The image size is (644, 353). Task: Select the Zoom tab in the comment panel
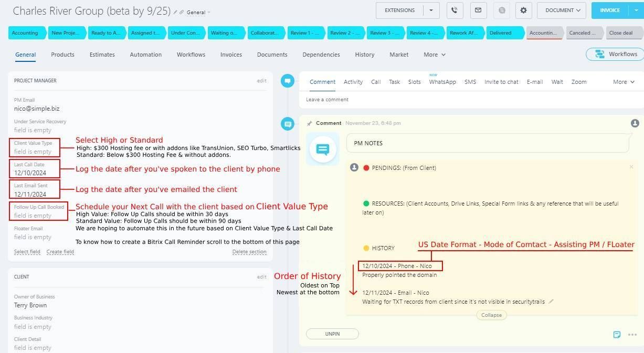tap(579, 82)
